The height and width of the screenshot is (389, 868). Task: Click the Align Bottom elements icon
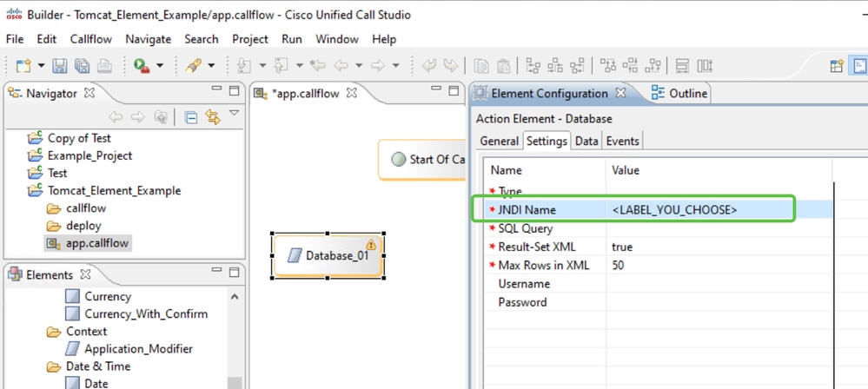click(x=653, y=66)
